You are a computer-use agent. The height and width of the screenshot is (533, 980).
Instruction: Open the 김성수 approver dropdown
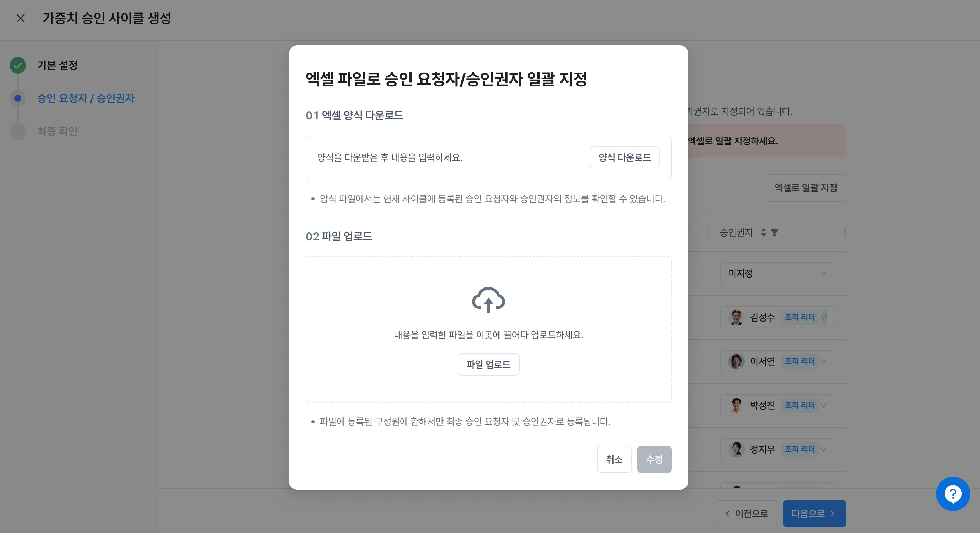coord(777,317)
